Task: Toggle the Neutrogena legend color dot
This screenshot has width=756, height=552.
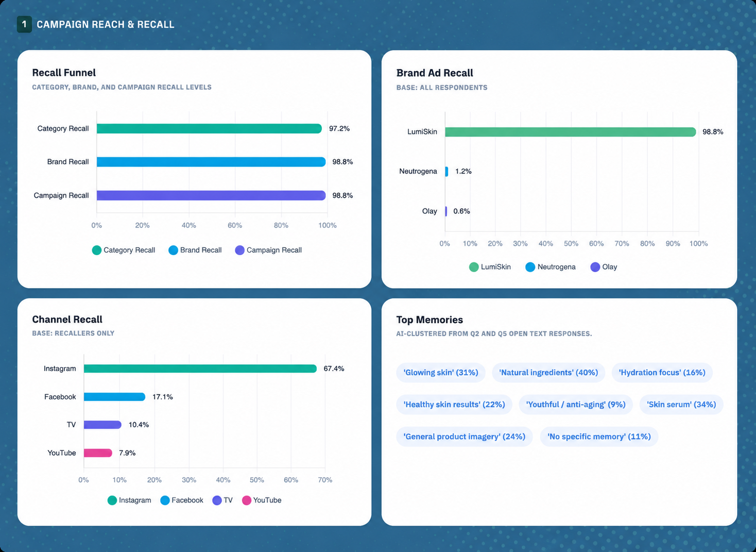Action: click(x=530, y=267)
